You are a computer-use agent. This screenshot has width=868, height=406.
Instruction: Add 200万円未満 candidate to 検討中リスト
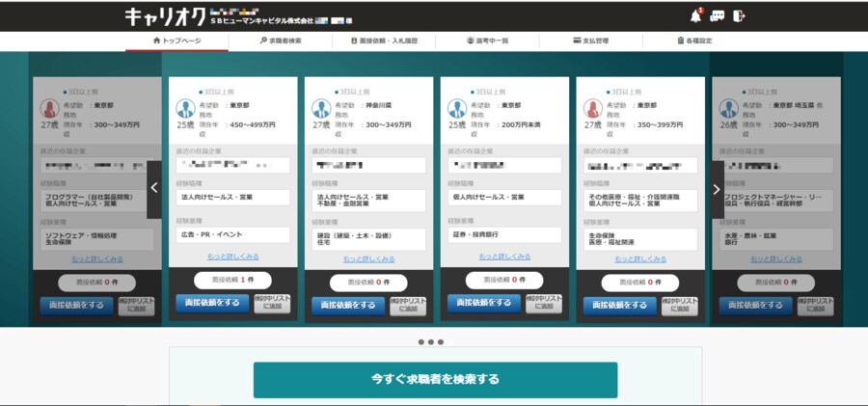coord(543,304)
